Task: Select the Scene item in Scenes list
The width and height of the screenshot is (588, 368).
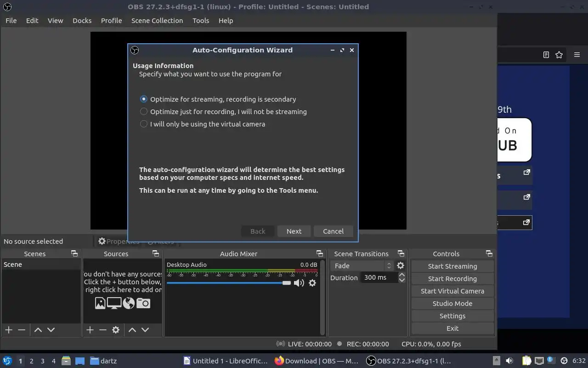Action: [41, 264]
